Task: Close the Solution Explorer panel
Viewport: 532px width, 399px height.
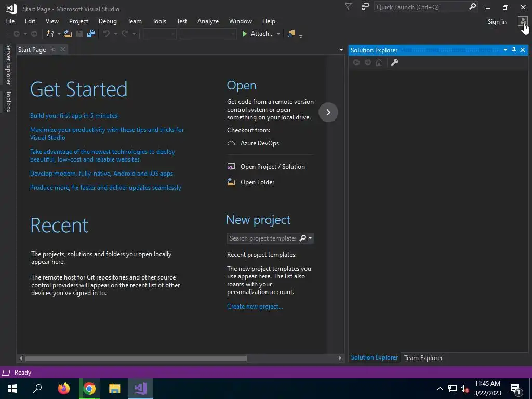Action: (523, 50)
